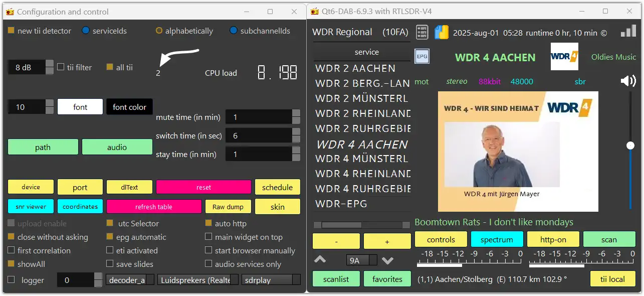Click the font button
The width and height of the screenshot is (644, 296).
coord(80,107)
